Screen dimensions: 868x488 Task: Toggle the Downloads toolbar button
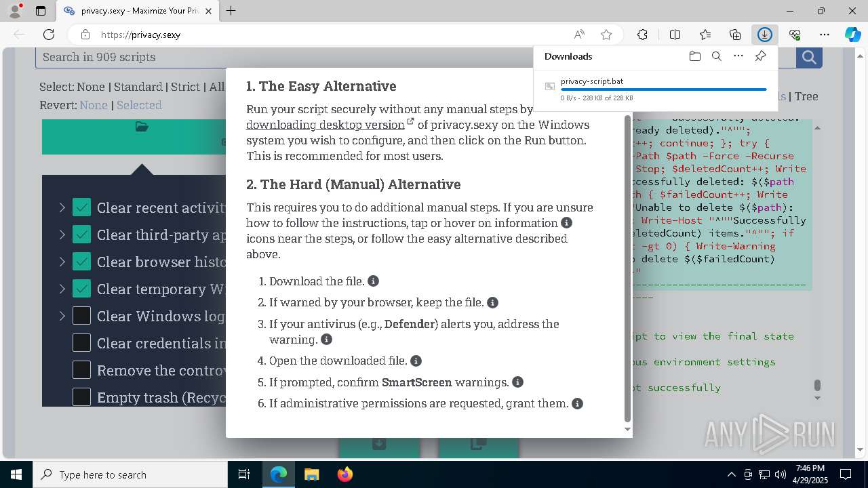click(x=764, y=35)
